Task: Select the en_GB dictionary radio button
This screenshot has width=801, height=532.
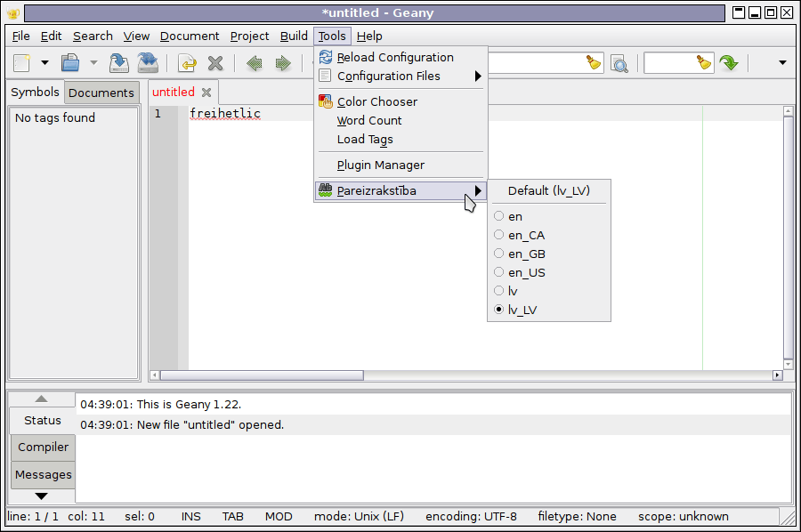Action: [x=499, y=254]
